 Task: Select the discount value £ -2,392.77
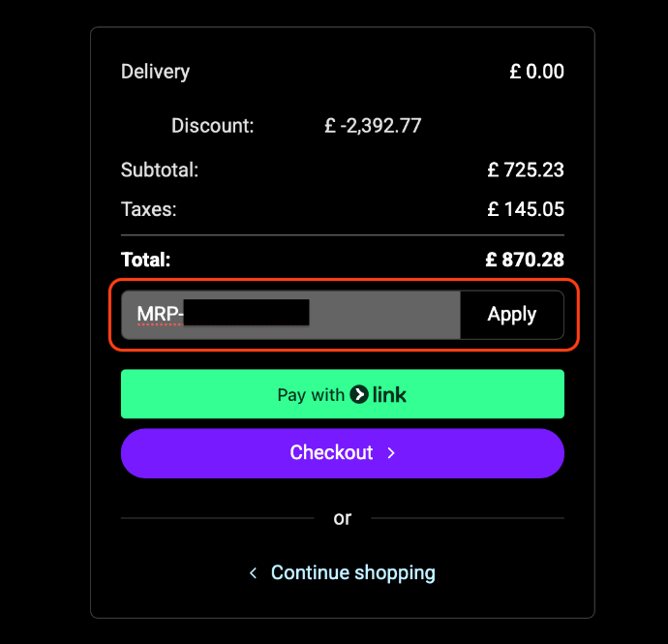click(373, 126)
